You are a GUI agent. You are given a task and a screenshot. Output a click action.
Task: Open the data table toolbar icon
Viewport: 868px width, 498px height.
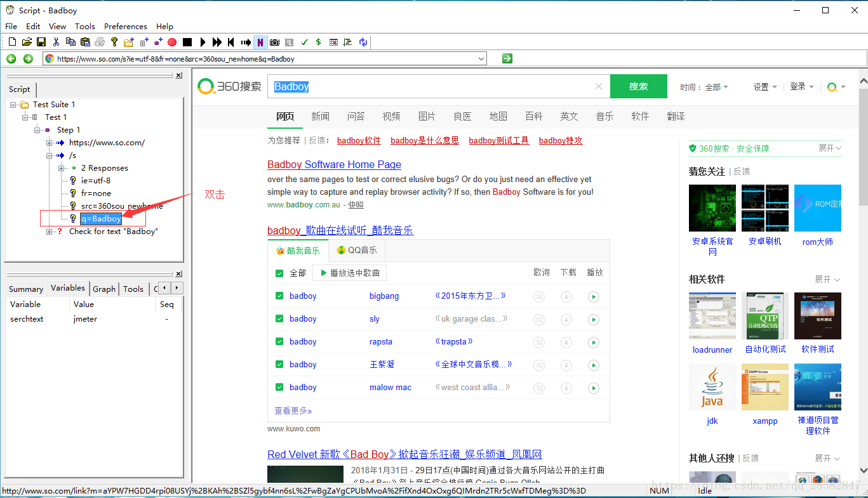point(333,42)
